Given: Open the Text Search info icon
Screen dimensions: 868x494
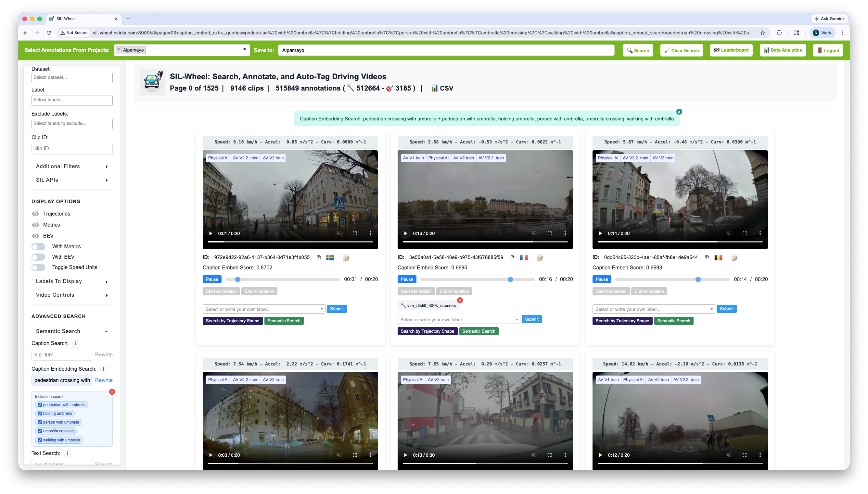Looking at the screenshot, I should point(67,454).
